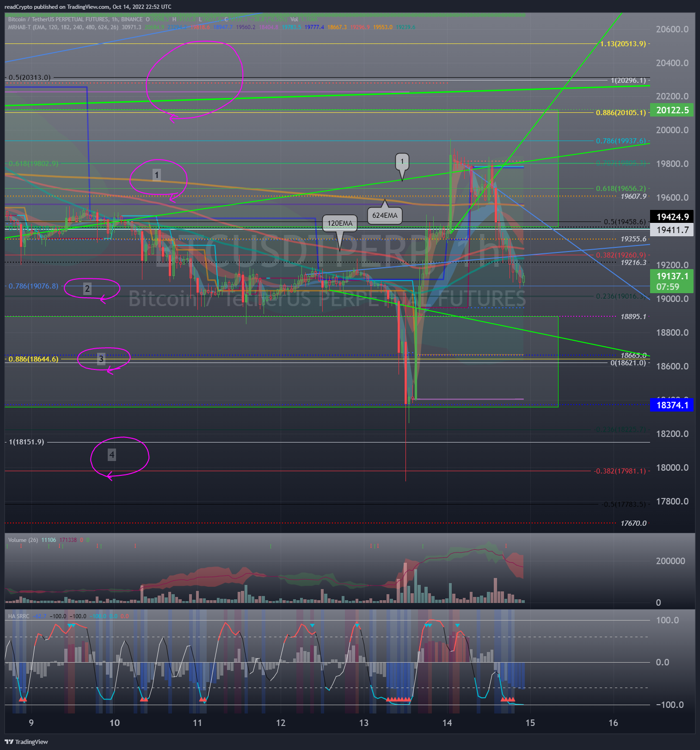
Task: Click the left-side 1(18151.9) Fibonacci label
Action: (26, 442)
